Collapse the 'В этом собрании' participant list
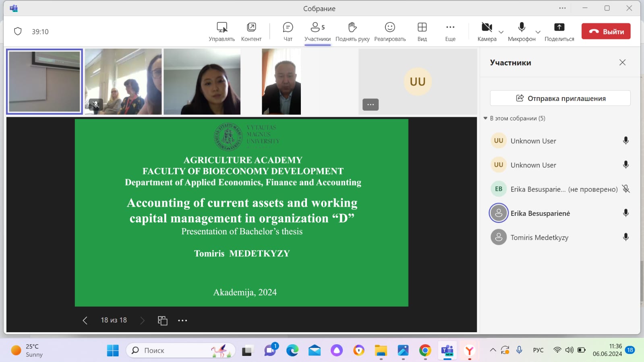Screen dimensions: 644x362 point(485,118)
